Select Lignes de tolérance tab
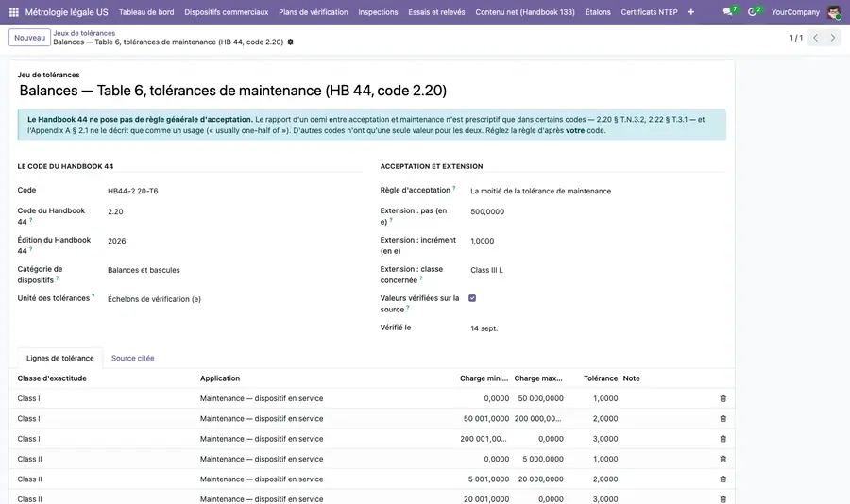The image size is (850, 504). (x=60, y=359)
